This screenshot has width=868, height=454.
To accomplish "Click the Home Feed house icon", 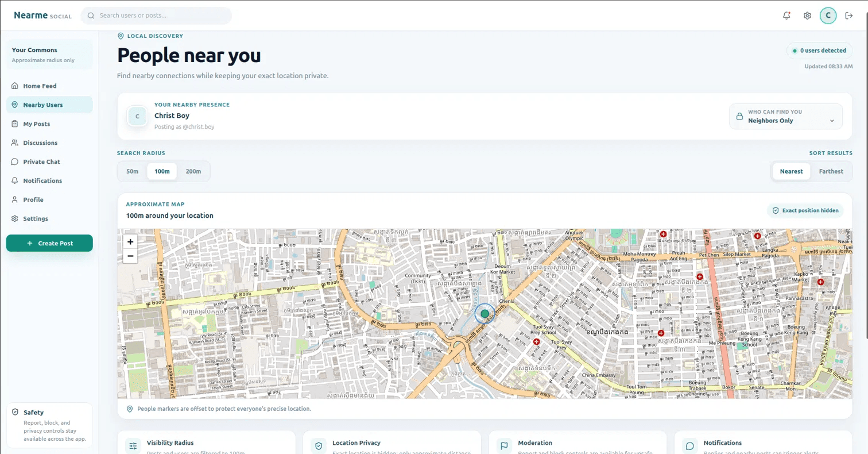I will 15,86.
